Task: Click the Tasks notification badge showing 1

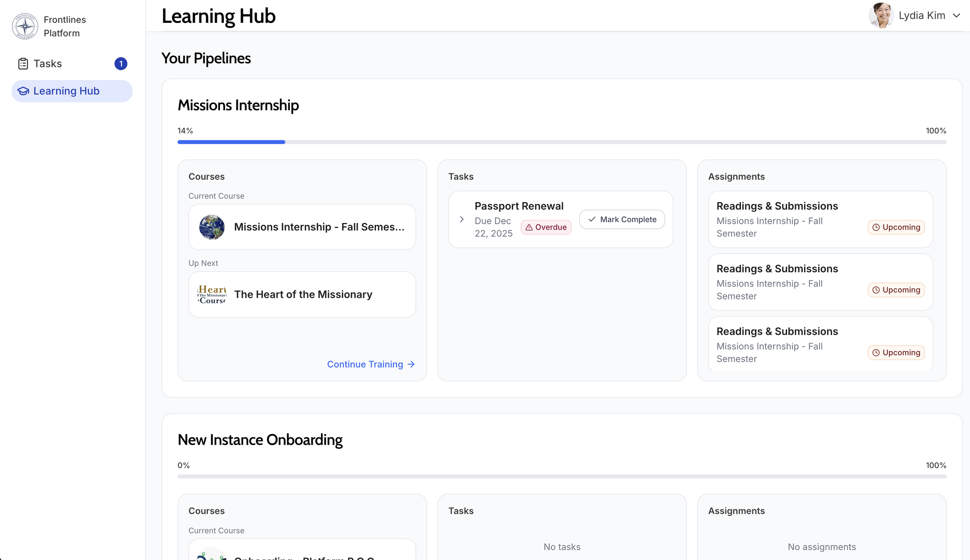Action: pos(121,64)
